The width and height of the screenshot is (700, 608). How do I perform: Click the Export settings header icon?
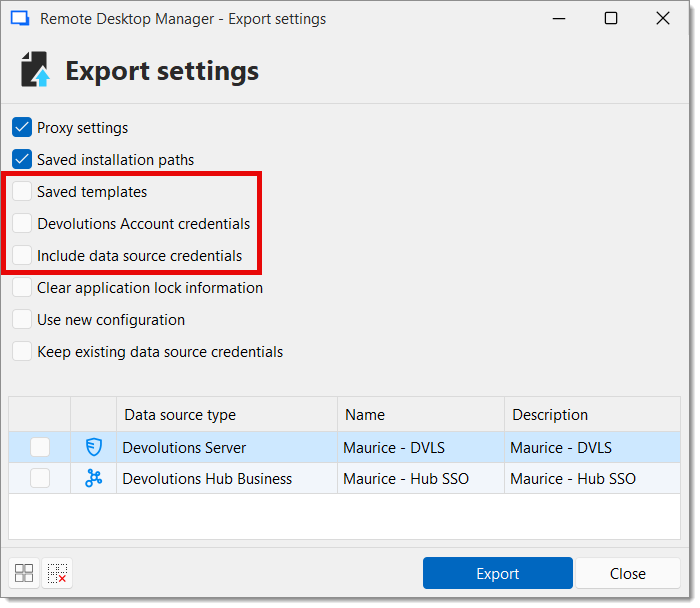36,71
